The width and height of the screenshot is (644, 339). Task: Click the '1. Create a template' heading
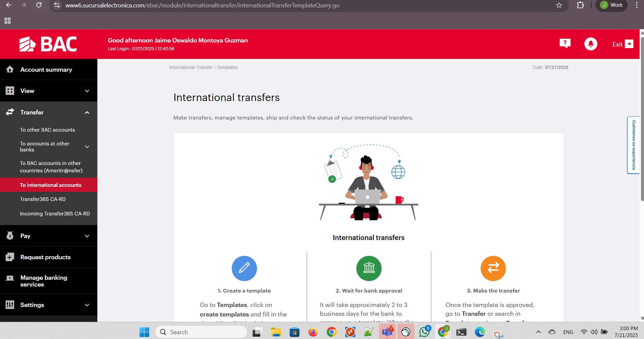click(x=244, y=291)
